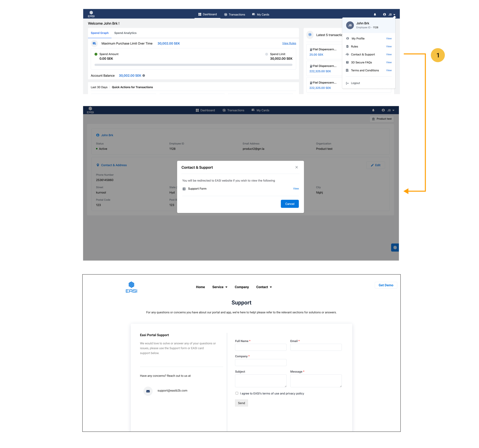Click into the Full Name input field

pyautogui.click(x=261, y=347)
